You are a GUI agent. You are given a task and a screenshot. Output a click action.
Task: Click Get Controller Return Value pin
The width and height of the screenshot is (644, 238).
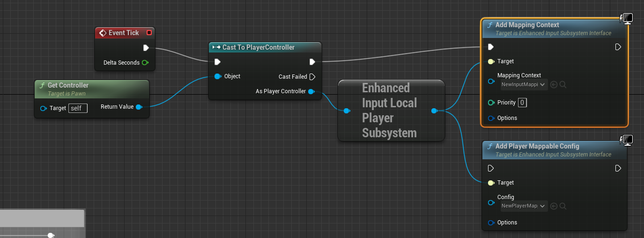(x=139, y=107)
